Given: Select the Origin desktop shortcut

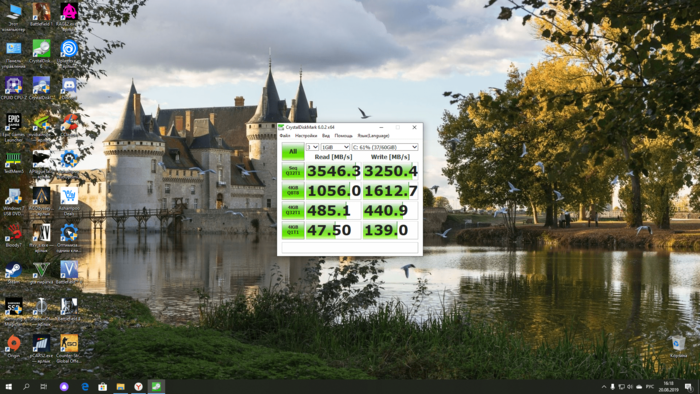Looking at the screenshot, I should 13,346.
